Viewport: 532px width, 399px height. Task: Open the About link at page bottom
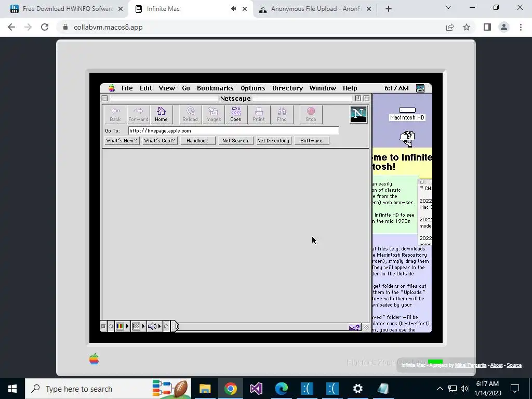(x=496, y=365)
